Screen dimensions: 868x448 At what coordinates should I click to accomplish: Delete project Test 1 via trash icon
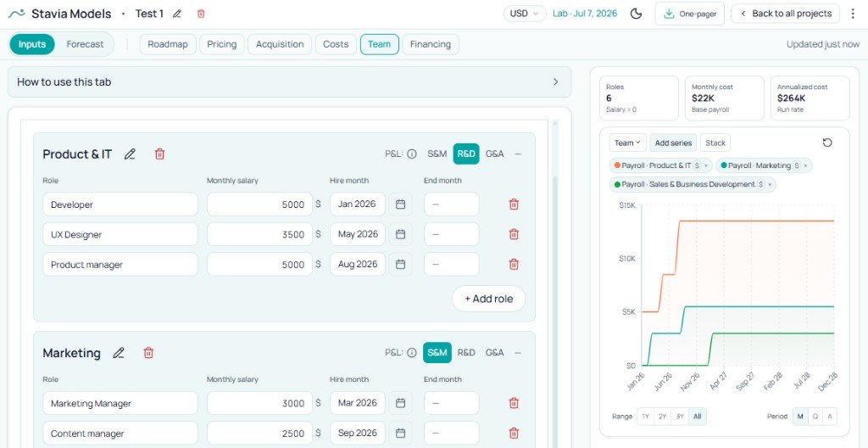201,14
